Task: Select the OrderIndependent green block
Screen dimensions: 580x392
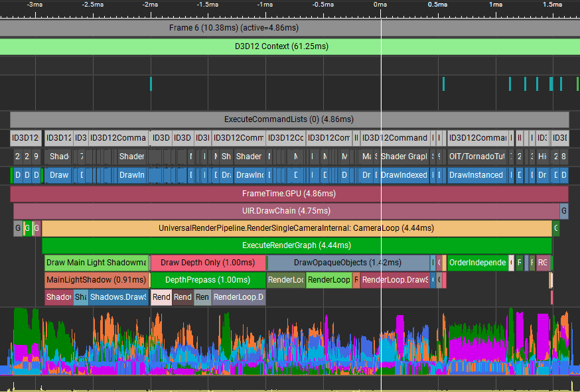Action: click(477, 263)
